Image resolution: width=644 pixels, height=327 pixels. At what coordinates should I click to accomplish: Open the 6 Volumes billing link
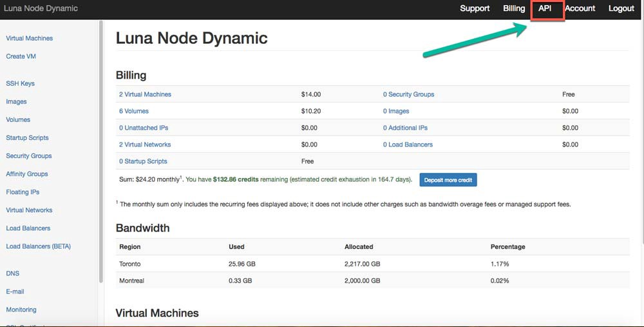click(x=133, y=111)
